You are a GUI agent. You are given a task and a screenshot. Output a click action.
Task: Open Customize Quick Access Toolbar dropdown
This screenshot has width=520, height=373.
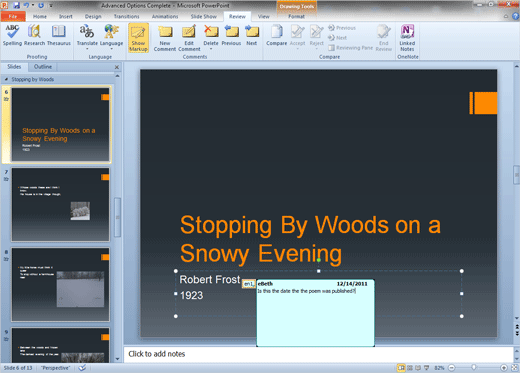(51, 6)
